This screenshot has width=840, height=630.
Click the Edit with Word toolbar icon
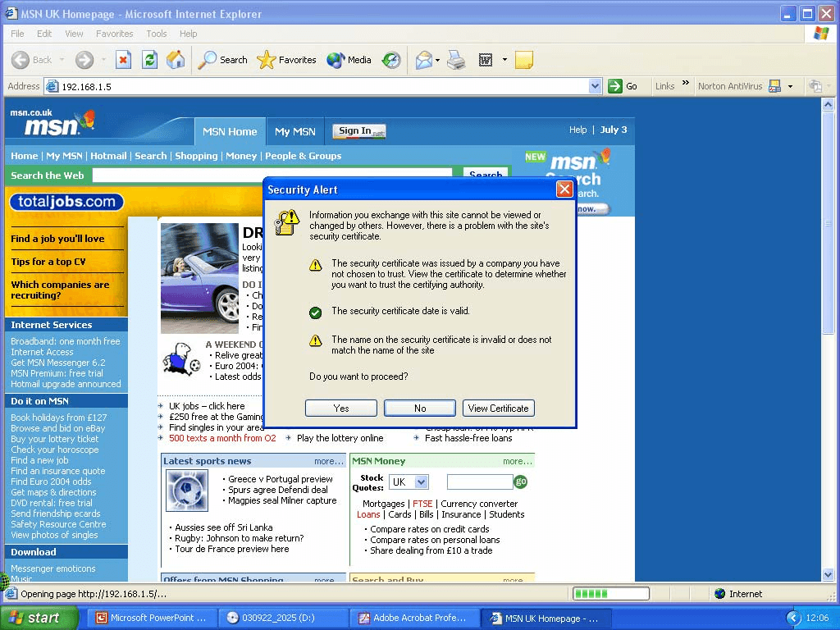pos(486,60)
